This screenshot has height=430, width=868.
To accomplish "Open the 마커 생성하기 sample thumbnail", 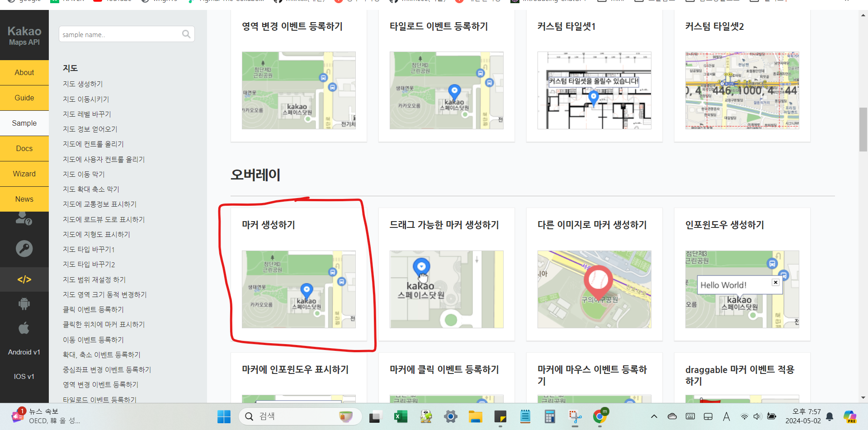I will coord(299,289).
